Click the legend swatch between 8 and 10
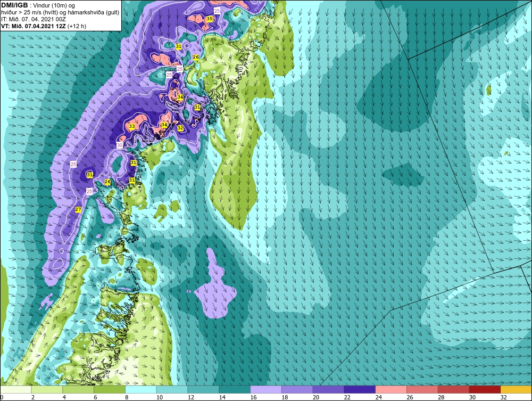532x401 pixels. tap(141, 389)
